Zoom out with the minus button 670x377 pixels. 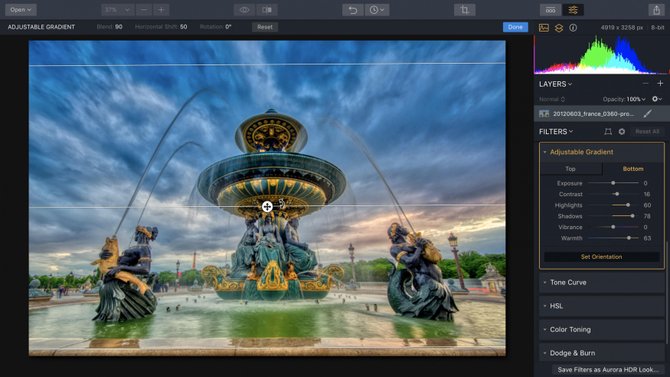(x=144, y=10)
